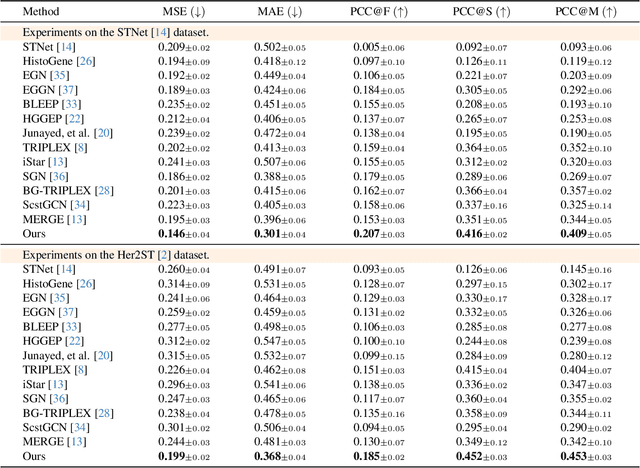Click the MERGE PCC@S cell '0.349±0.12'
The image size is (640, 468).
pyautogui.click(x=482, y=442)
